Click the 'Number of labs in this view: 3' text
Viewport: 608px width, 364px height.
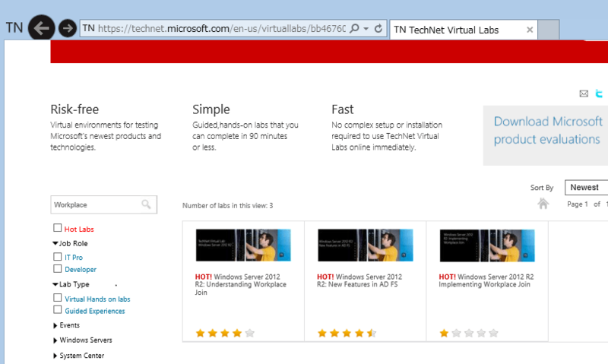227,206
